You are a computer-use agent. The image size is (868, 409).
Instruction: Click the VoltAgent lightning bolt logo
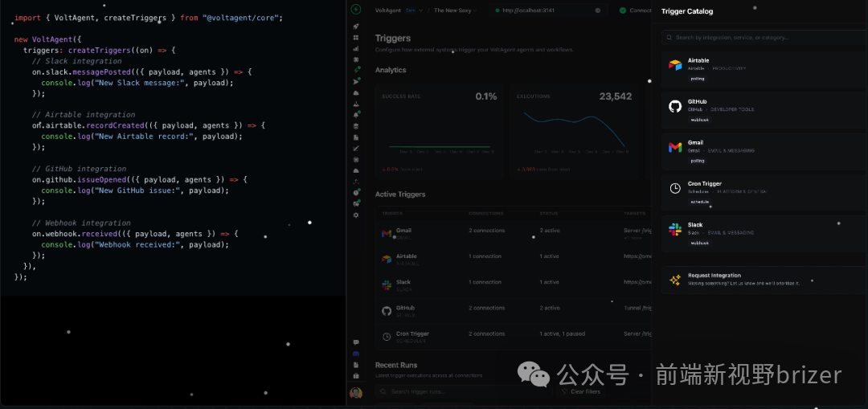tap(356, 10)
